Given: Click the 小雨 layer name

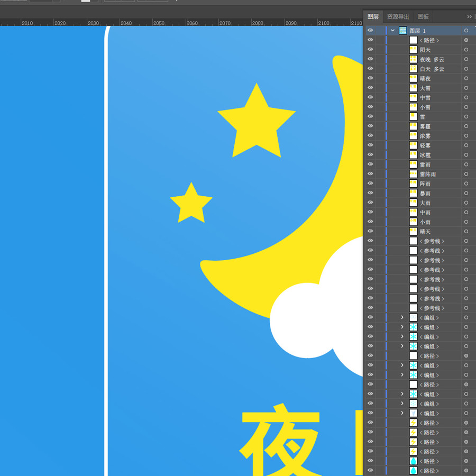Looking at the screenshot, I should (x=425, y=222).
